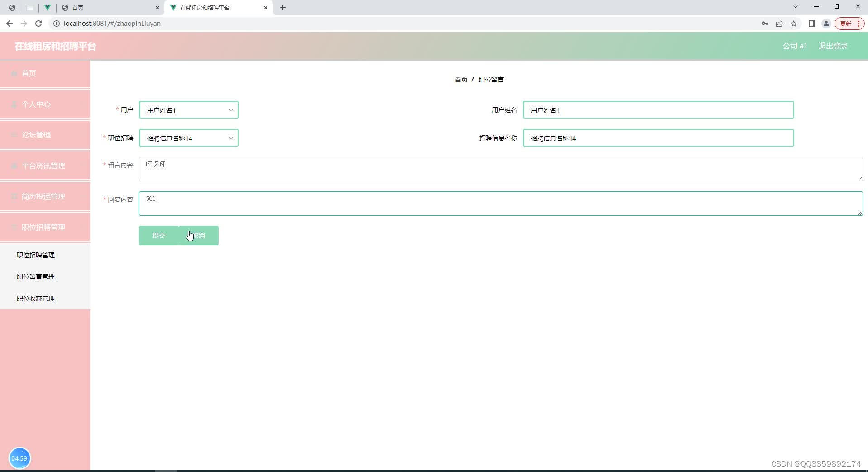Viewport: 868px width, 472px height.
Task: Open the Chrome profile avatar icon
Action: coord(826,24)
